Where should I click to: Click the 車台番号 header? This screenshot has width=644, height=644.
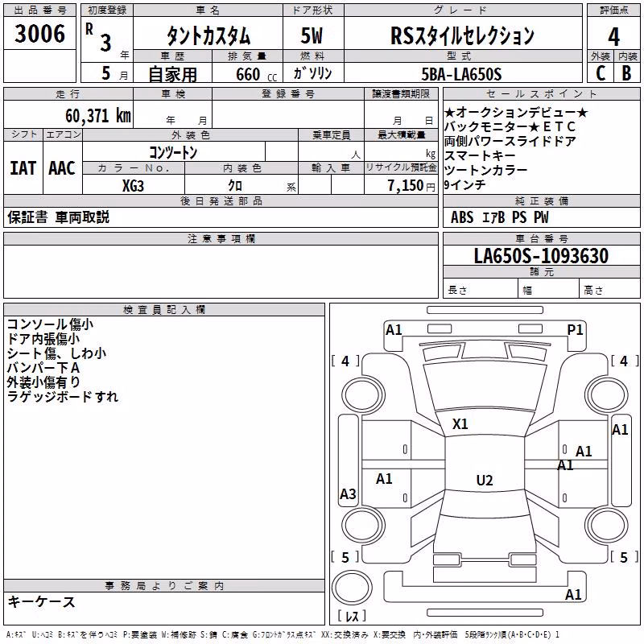(541, 238)
